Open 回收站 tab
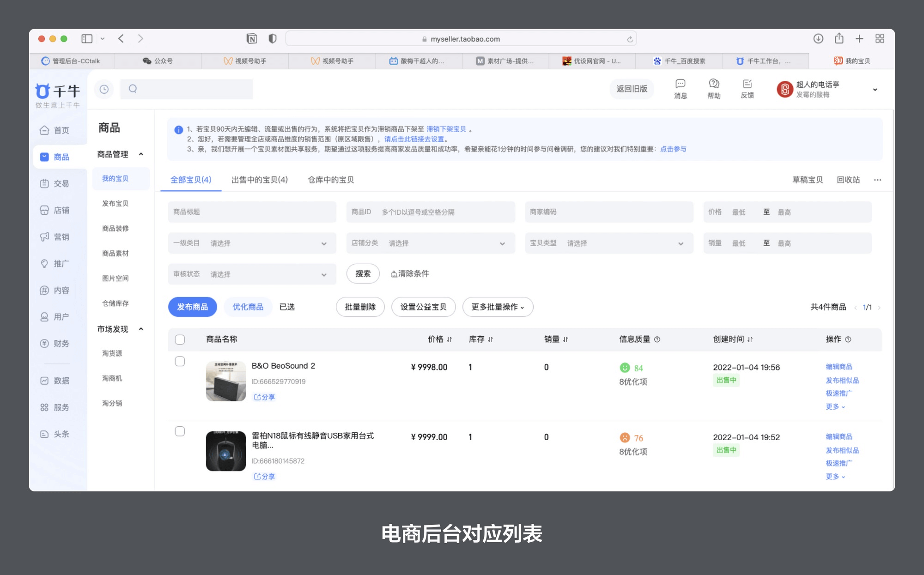 tap(848, 180)
